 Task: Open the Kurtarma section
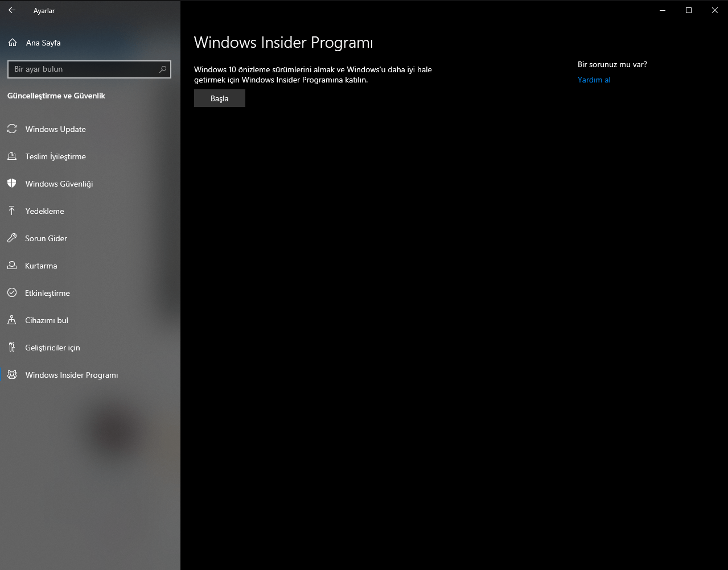[x=90, y=266]
